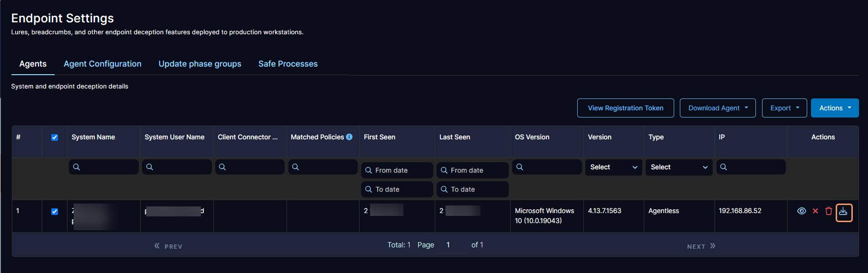Click the Matched Policies info icon

coord(349,137)
